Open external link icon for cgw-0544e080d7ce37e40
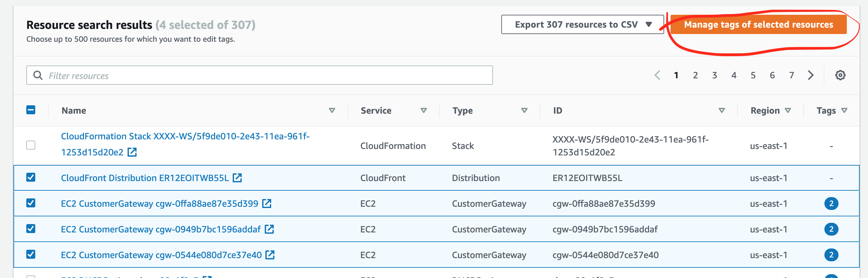 pyautogui.click(x=270, y=255)
